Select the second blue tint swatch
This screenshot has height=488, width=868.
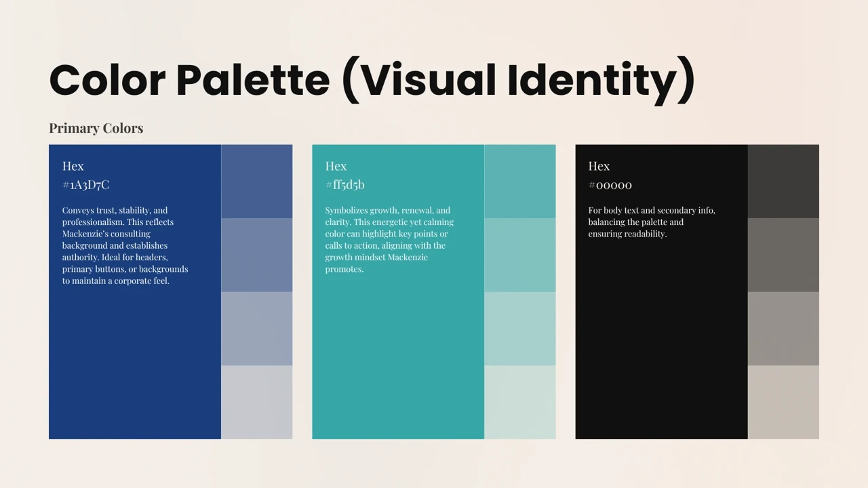coord(257,255)
